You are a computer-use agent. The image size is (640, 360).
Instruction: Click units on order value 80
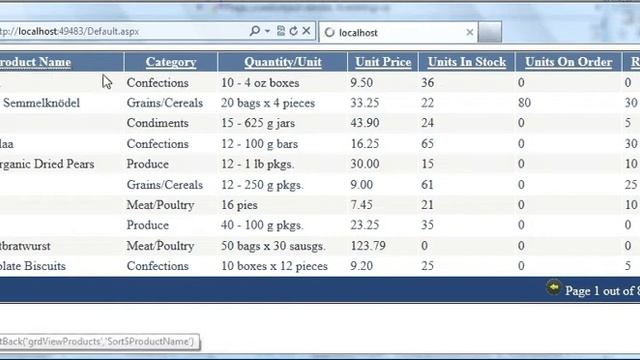524,103
